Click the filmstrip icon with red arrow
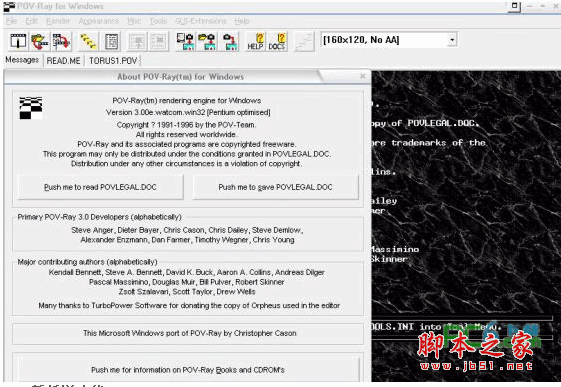Image resolution: width=561 pixels, height=387 pixels. (61, 41)
